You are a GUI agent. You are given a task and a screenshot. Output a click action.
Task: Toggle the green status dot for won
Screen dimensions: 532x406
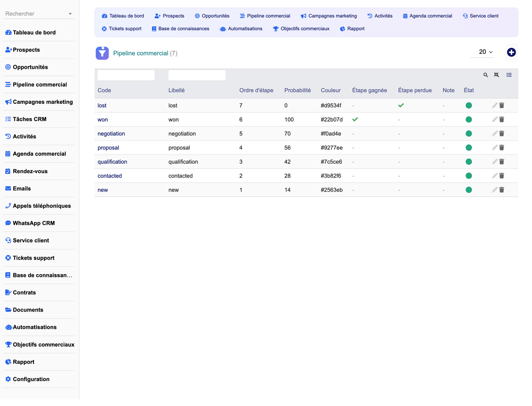click(469, 119)
